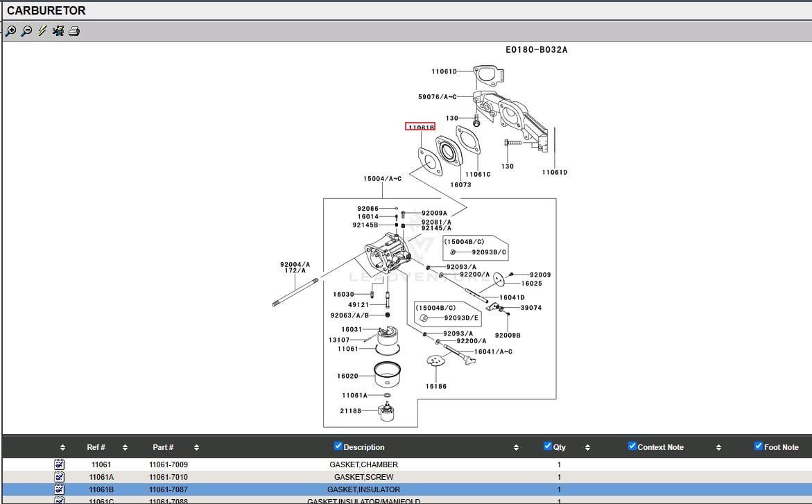Click part number 11061-7010
Image resolution: width=812 pixels, height=504 pixels.
[168, 477]
